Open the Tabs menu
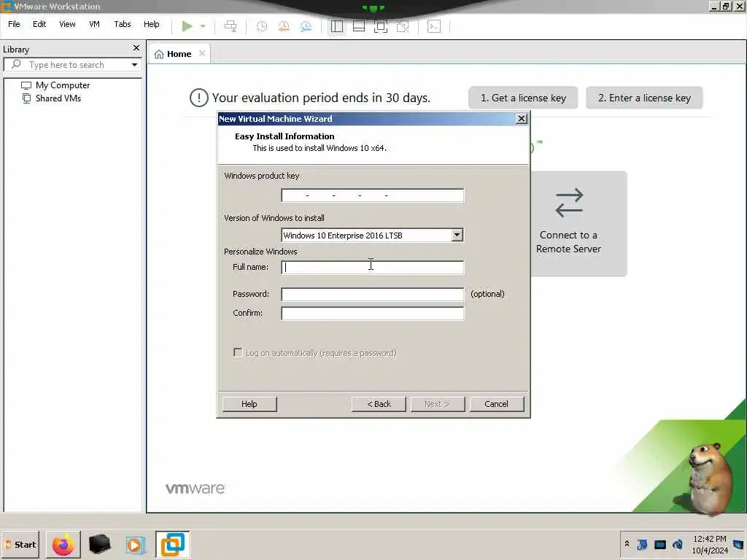This screenshot has height=560, width=747. click(123, 24)
